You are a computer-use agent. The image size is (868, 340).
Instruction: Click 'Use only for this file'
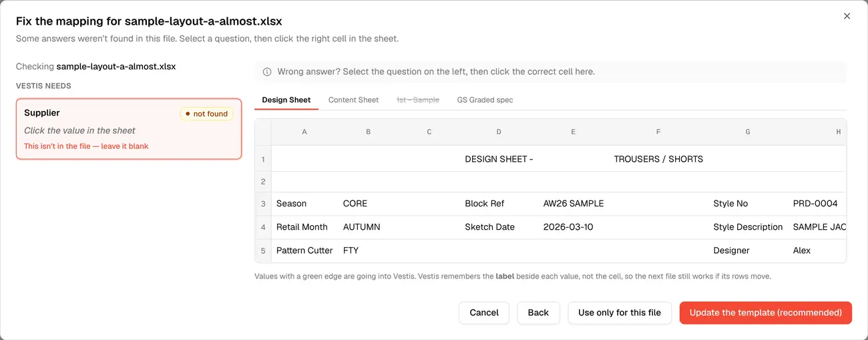click(x=620, y=313)
